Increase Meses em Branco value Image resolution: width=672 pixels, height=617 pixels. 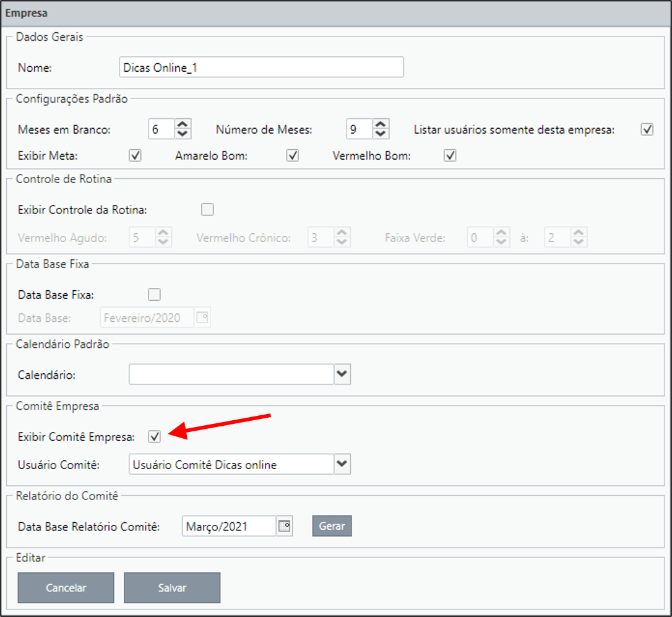tap(183, 124)
